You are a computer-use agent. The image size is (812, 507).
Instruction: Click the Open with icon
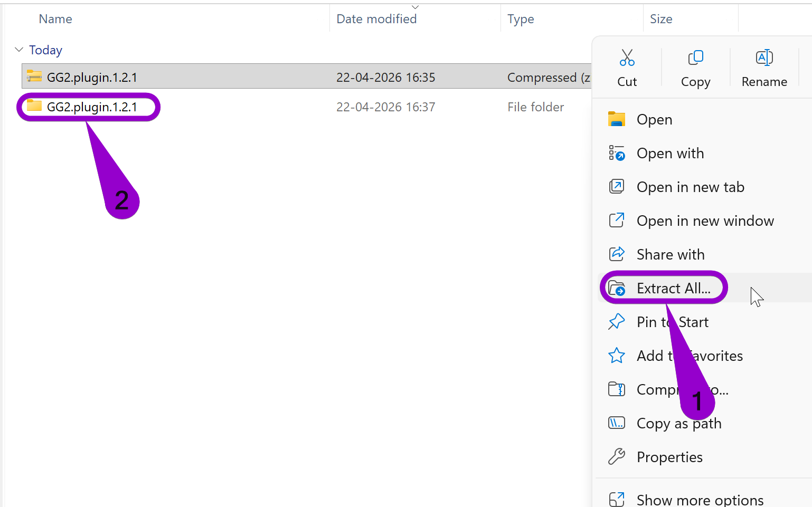[617, 153]
